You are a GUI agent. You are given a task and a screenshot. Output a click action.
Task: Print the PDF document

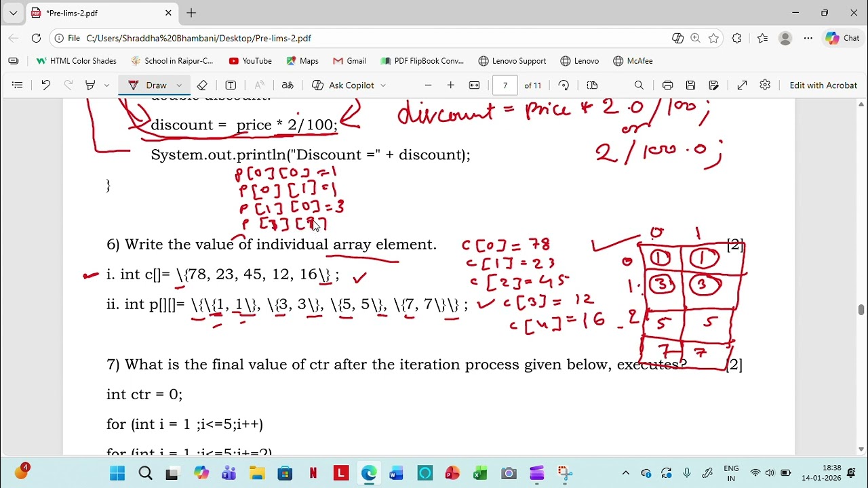click(x=668, y=85)
